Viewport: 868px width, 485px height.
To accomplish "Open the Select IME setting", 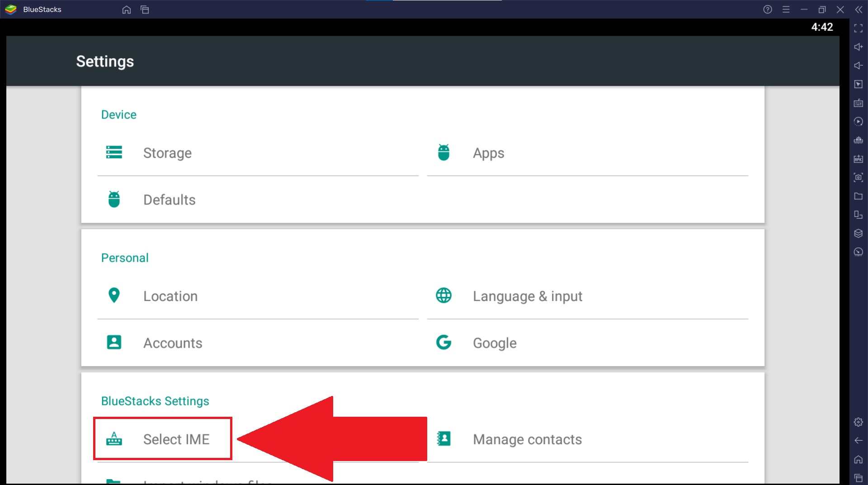I will pyautogui.click(x=176, y=438).
